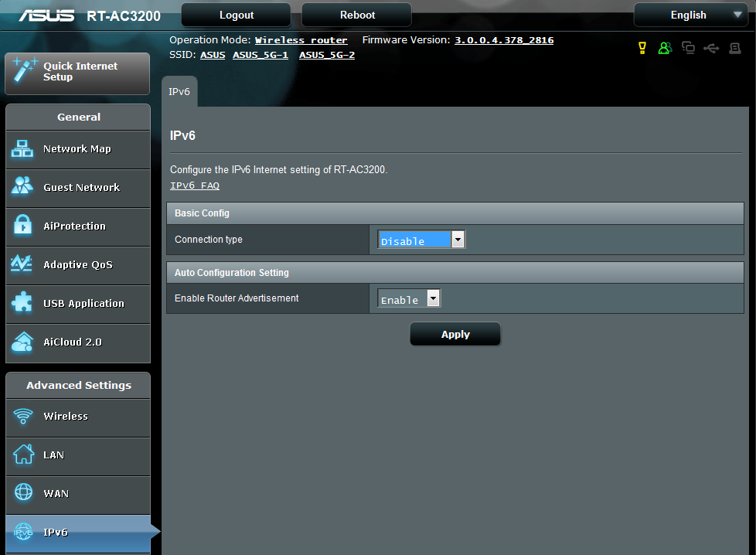Click the General section heading
756x555 pixels.
(79, 117)
